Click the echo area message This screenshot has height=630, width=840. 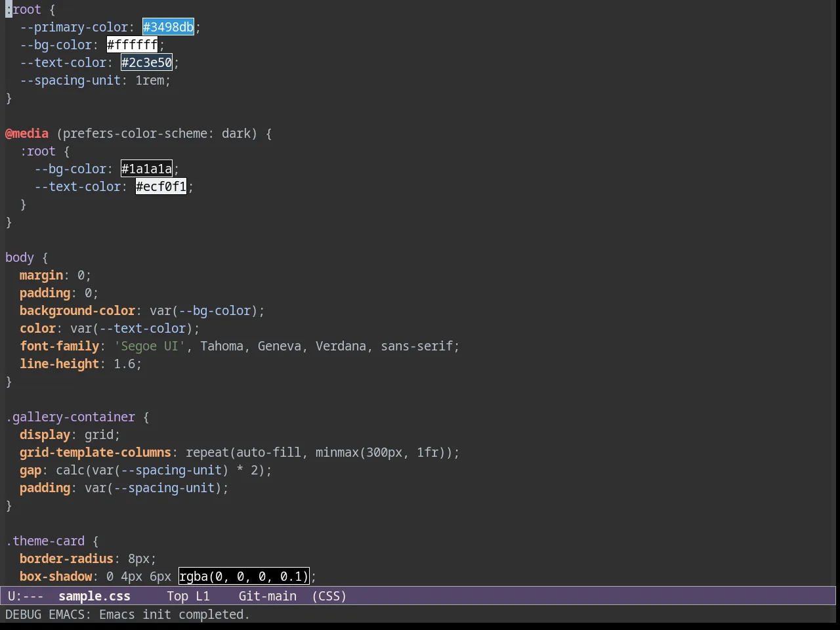127,614
